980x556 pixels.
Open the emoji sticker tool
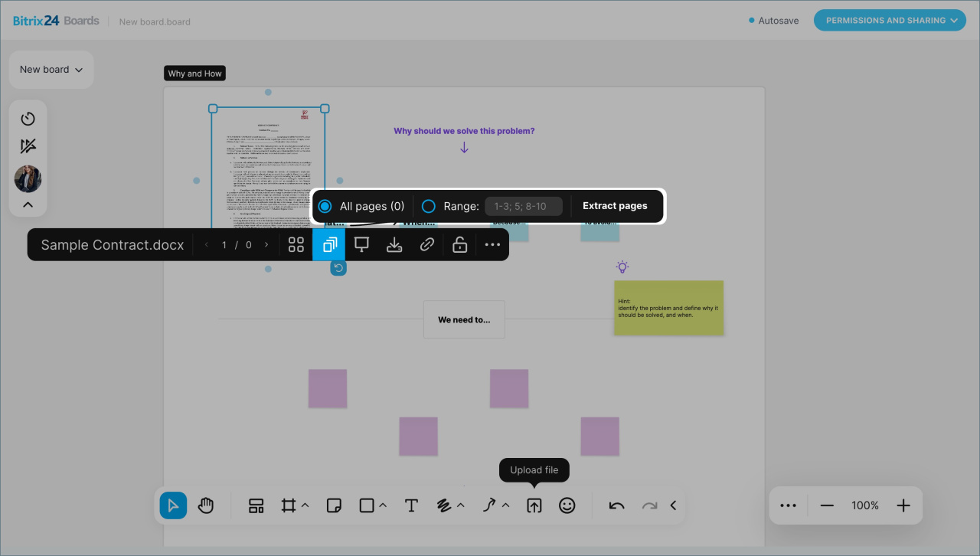(567, 505)
